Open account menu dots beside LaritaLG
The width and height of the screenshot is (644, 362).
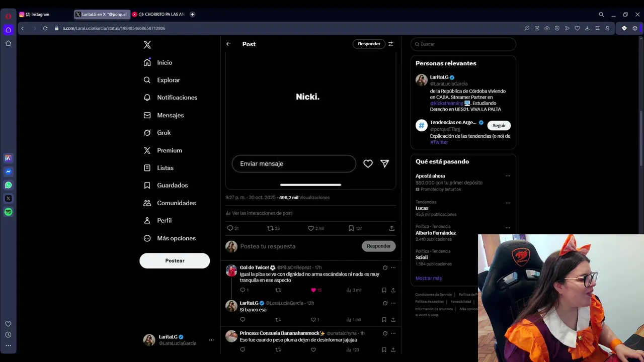(x=211, y=340)
